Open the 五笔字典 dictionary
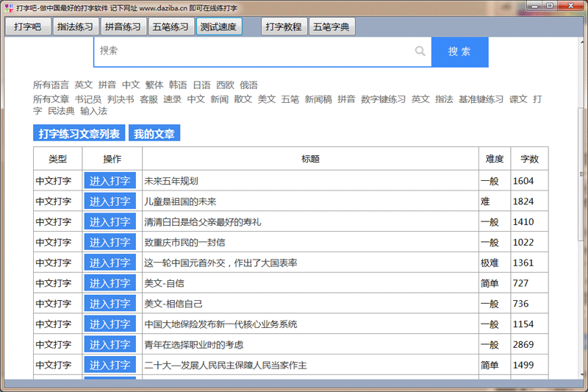 (332, 27)
